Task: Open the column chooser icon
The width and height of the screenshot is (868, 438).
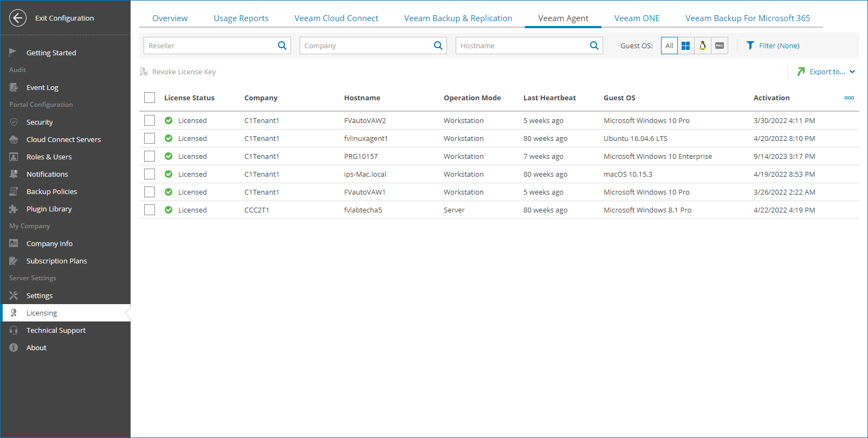Action: point(849,98)
